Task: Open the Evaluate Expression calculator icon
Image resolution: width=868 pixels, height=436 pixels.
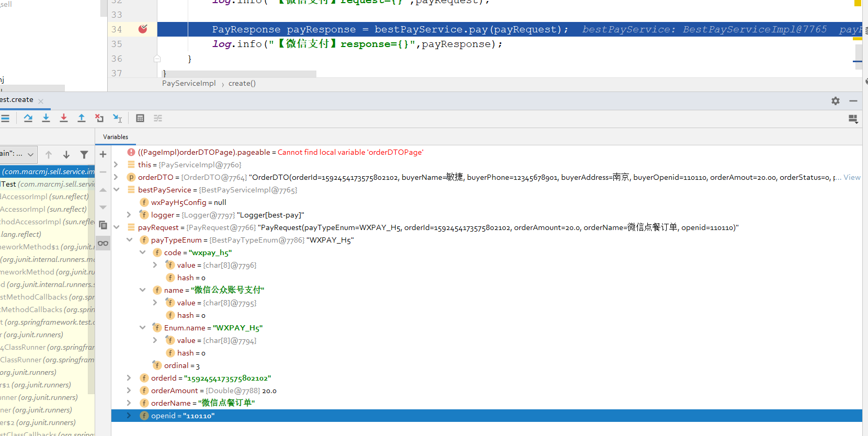Action: pos(140,118)
